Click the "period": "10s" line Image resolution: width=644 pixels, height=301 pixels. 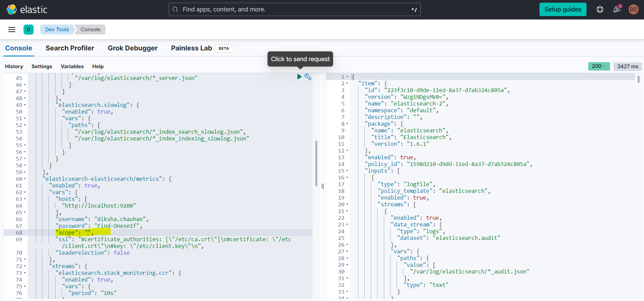point(92,293)
